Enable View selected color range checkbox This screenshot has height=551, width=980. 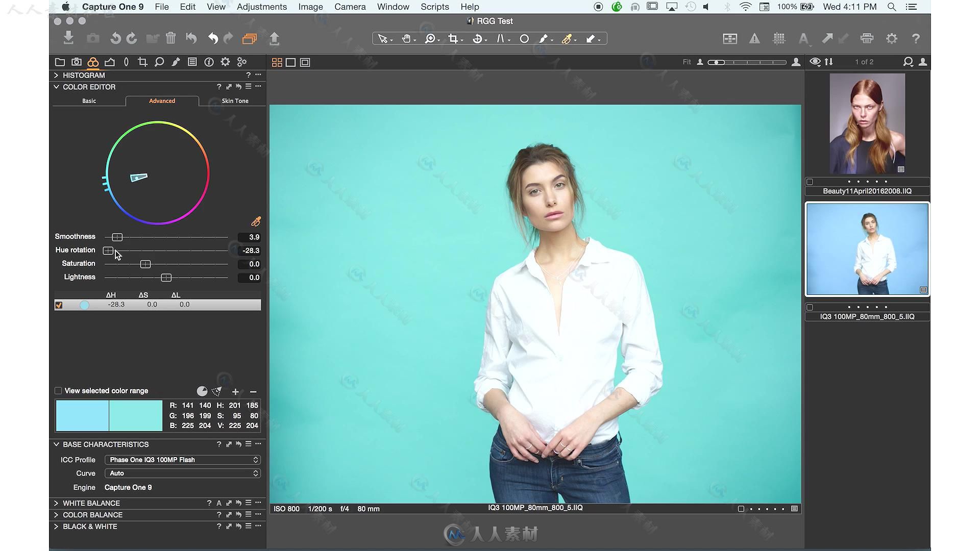(58, 391)
